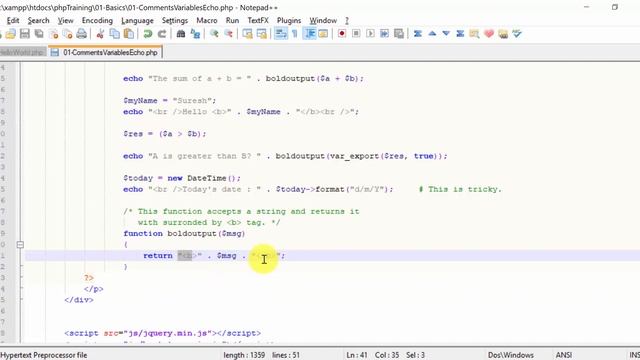Click the blue up arrow toolbar icon
Image resolution: width=640 pixels, height=360 pixels.
[x=432, y=34]
